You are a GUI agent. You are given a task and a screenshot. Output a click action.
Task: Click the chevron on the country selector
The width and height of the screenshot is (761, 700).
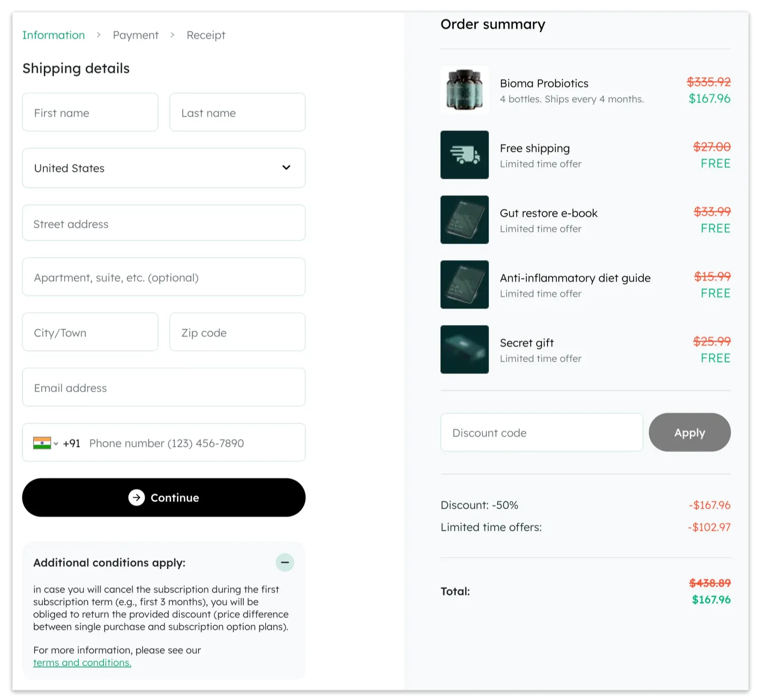click(286, 168)
